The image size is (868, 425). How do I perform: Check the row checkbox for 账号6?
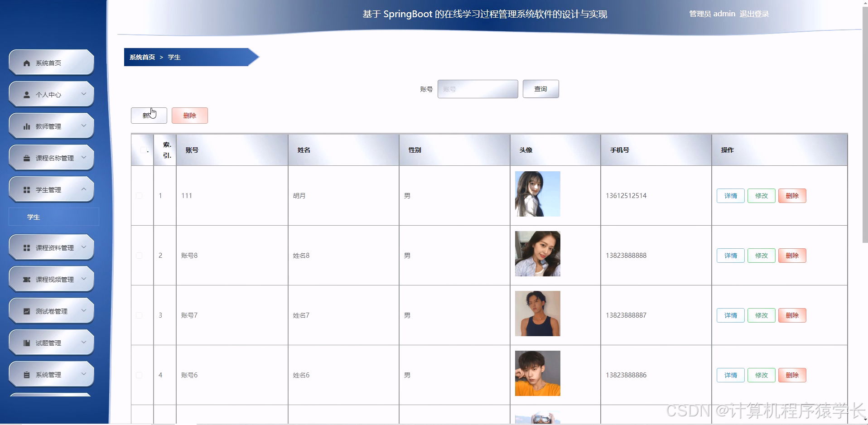pyautogui.click(x=139, y=375)
